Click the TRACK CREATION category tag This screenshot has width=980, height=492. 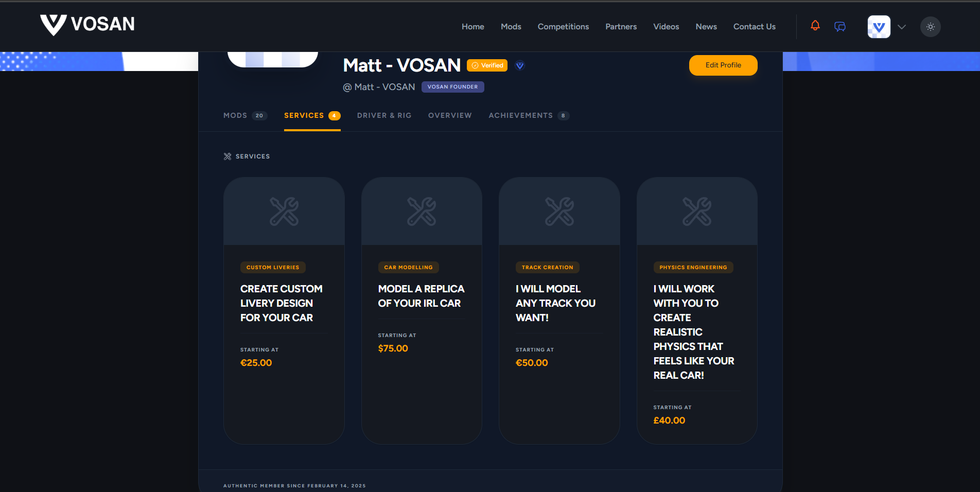point(548,268)
